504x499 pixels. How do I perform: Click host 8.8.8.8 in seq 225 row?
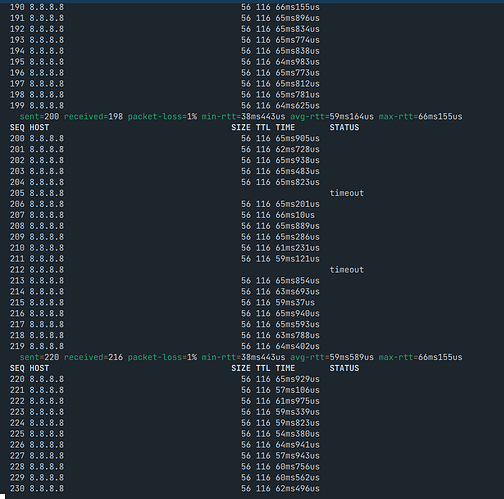(x=47, y=434)
